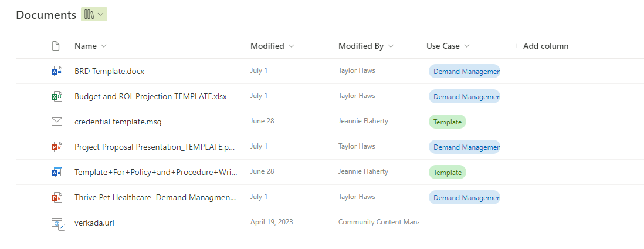644x249 pixels.
Task: Click the Add column button
Action: [x=541, y=46]
